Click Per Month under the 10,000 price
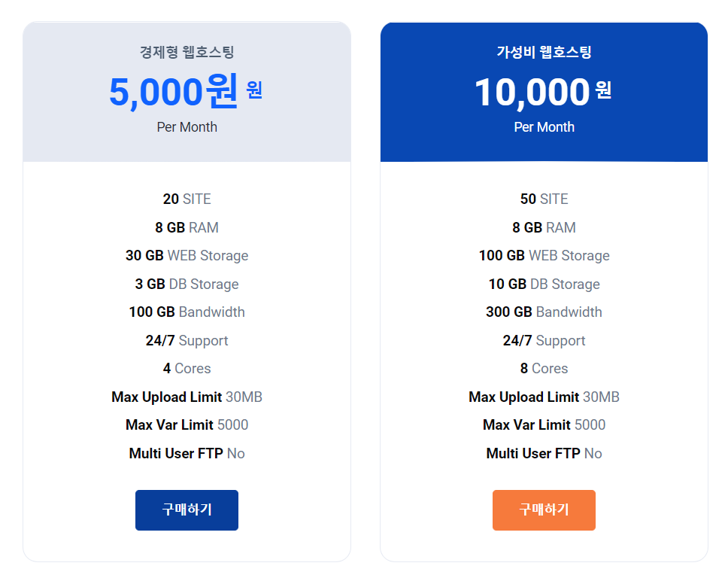This screenshot has height=578, width=728. pyautogui.click(x=544, y=127)
